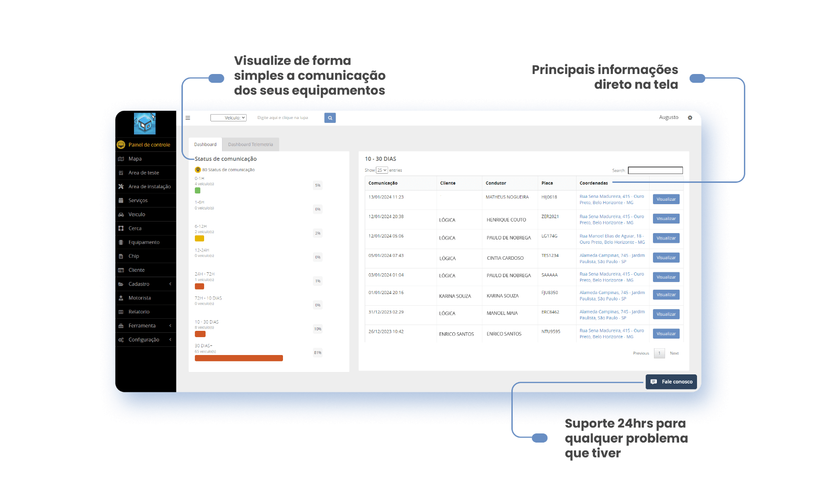Click the Cadastro folder icon

point(121,284)
